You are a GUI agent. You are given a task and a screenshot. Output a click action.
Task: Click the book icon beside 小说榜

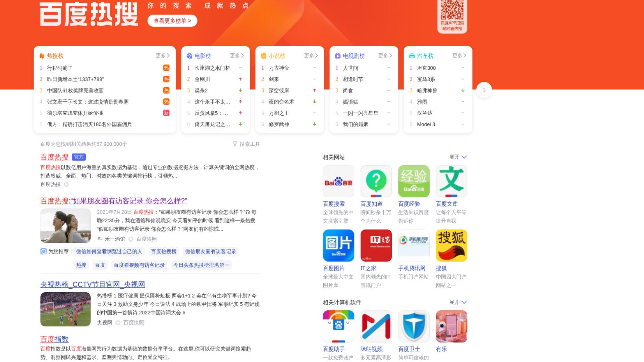click(264, 56)
